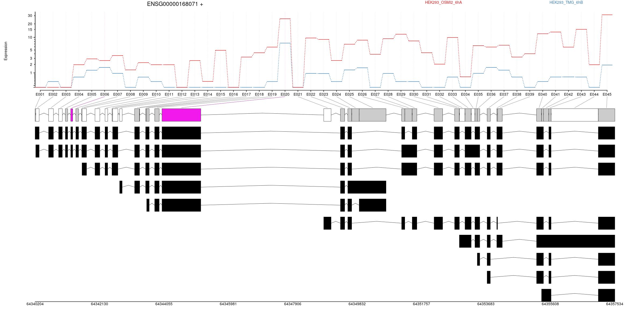Click genomic coordinate 64344055
The image size is (644, 309).
164,304
